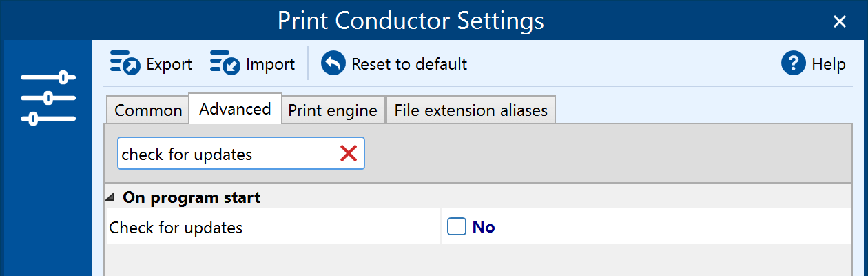Viewport: 868px width, 276px height.
Task: Open Help via the question mark icon
Action: click(x=794, y=63)
